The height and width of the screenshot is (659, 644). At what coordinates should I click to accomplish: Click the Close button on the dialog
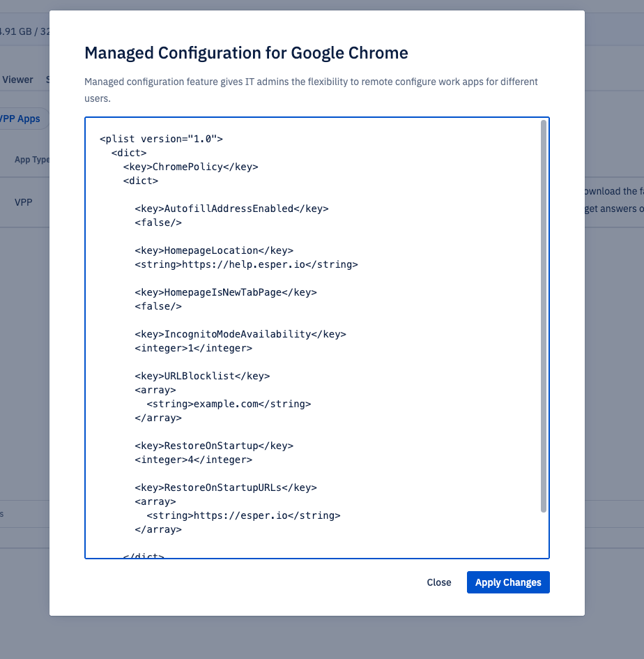[x=438, y=582]
